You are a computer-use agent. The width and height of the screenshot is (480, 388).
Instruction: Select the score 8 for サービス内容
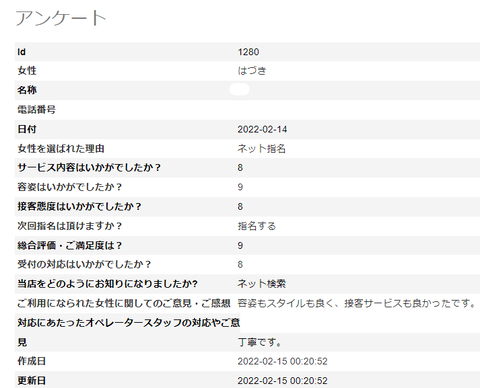pos(240,168)
